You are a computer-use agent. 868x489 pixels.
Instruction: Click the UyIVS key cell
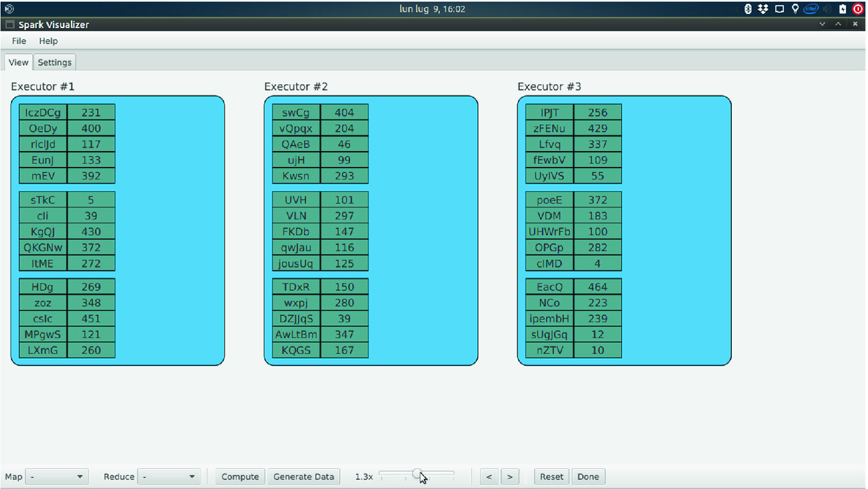pos(550,176)
